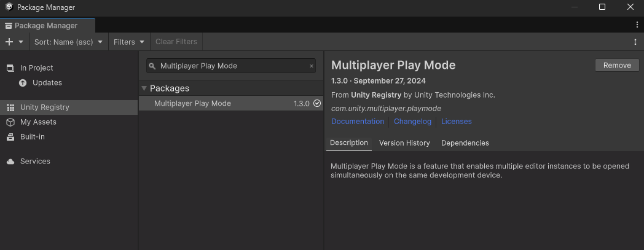This screenshot has width=644, height=250.
Task: Maximize the Package Manager window
Action: coord(602,7)
